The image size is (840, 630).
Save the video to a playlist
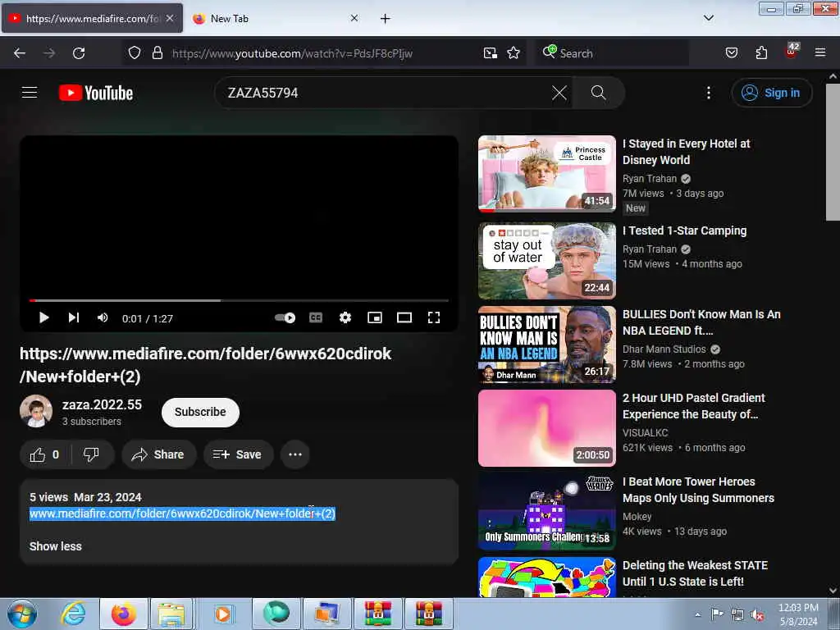[x=238, y=454]
